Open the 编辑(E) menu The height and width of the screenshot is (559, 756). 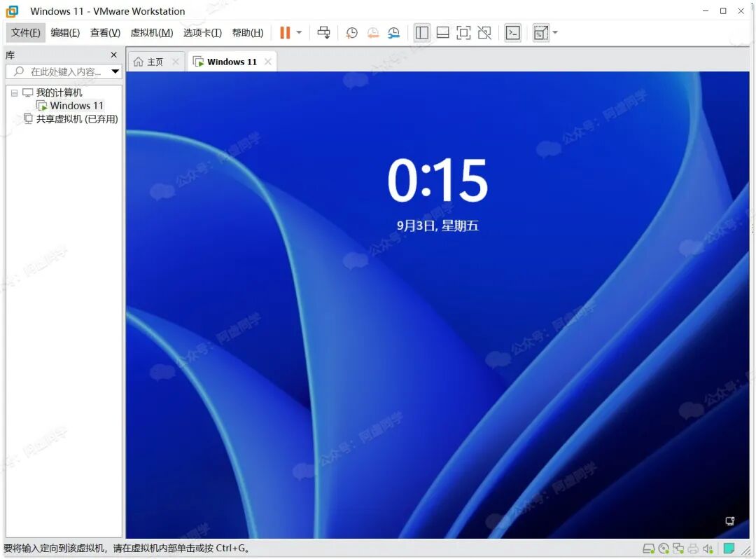pyautogui.click(x=65, y=33)
